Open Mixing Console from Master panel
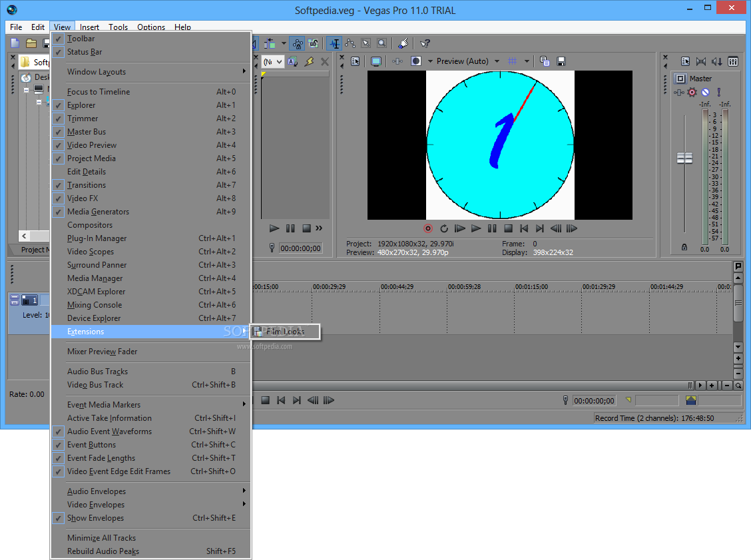 pos(733,61)
